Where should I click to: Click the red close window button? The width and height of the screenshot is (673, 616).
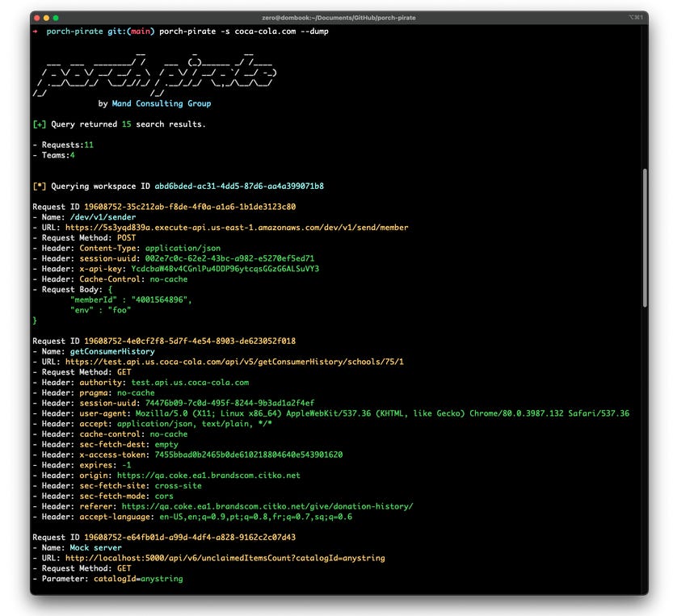(37, 18)
